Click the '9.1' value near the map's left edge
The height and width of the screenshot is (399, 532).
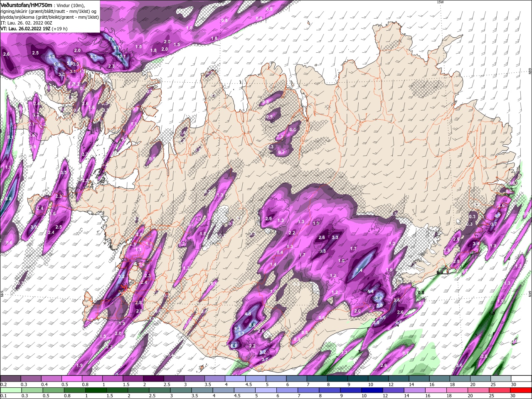tap(10, 137)
